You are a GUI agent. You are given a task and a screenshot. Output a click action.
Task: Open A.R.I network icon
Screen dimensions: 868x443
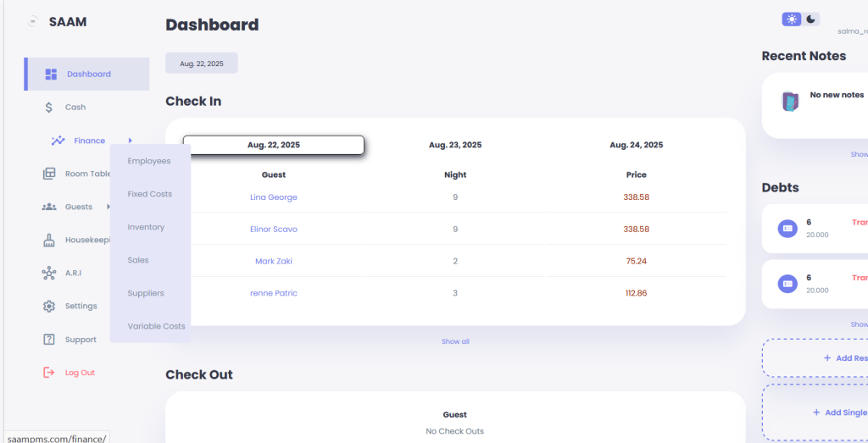tap(48, 274)
